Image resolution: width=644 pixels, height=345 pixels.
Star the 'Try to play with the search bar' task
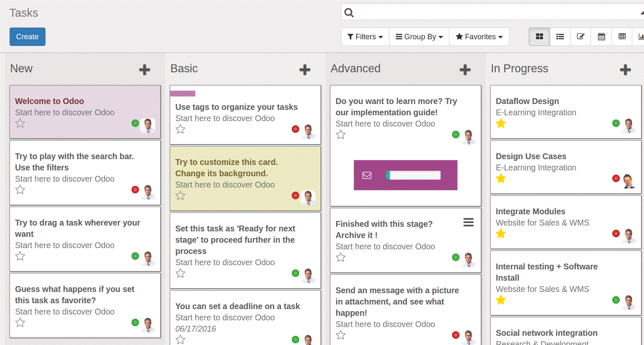point(20,190)
